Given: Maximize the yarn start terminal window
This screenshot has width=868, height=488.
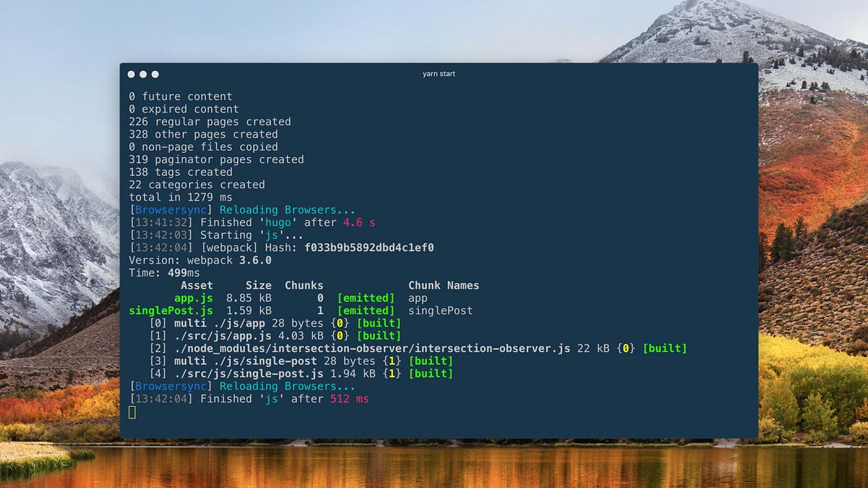Looking at the screenshot, I should coord(155,75).
